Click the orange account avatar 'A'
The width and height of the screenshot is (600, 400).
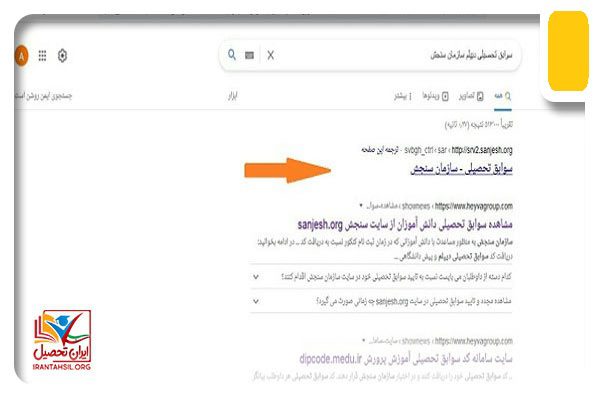(21, 56)
